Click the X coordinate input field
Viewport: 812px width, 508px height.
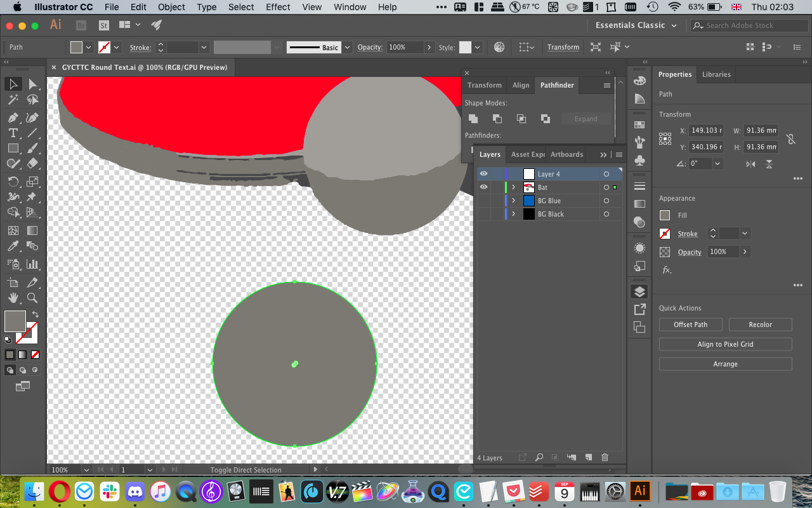coord(706,130)
